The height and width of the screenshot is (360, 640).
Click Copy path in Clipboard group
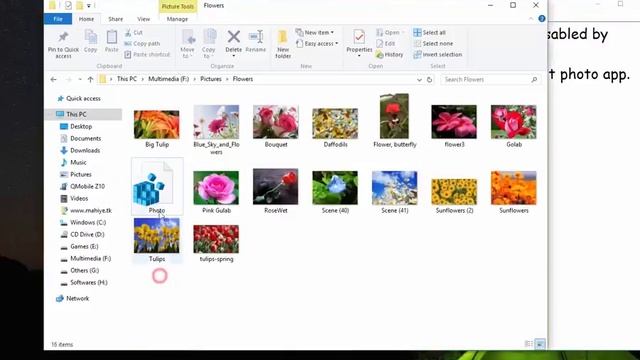click(x=142, y=43)
